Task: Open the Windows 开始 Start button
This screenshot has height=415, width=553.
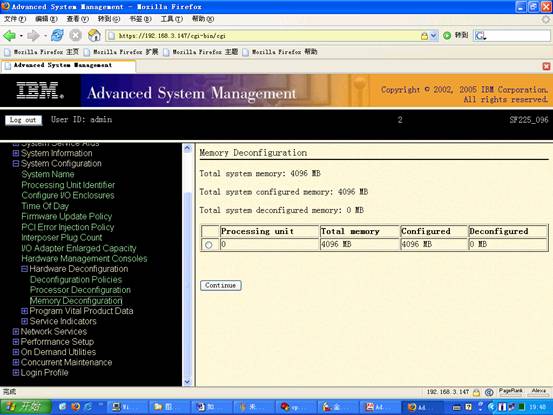Action: 26,407
